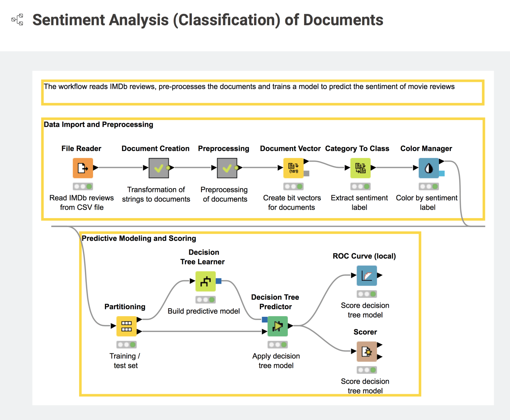Click 'Preprocessing of documents' caption

(225, 194)
